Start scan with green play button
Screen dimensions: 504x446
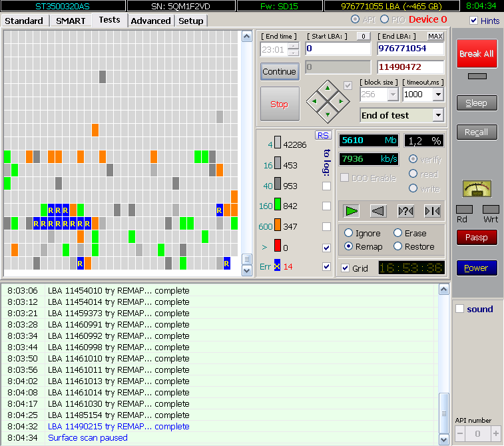pos(351,211)
